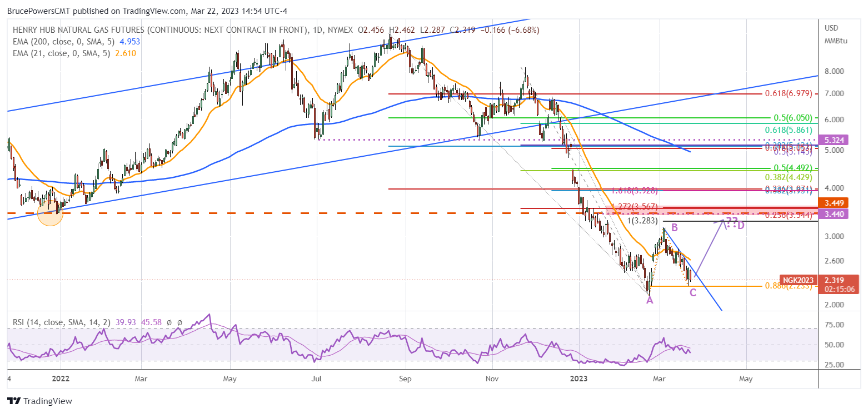Click the 4.000 price axis label
This screenshot has width=868, height=413.
(835, 188)
